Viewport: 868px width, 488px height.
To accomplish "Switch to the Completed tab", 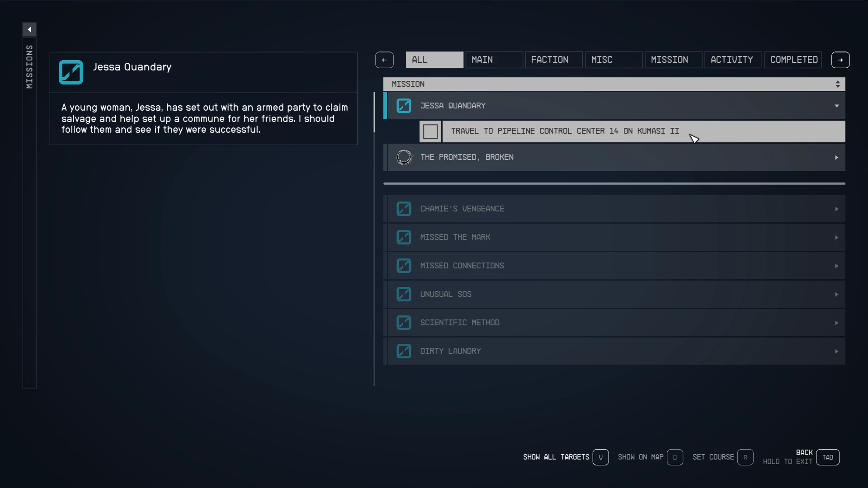I will coord(793,60).
